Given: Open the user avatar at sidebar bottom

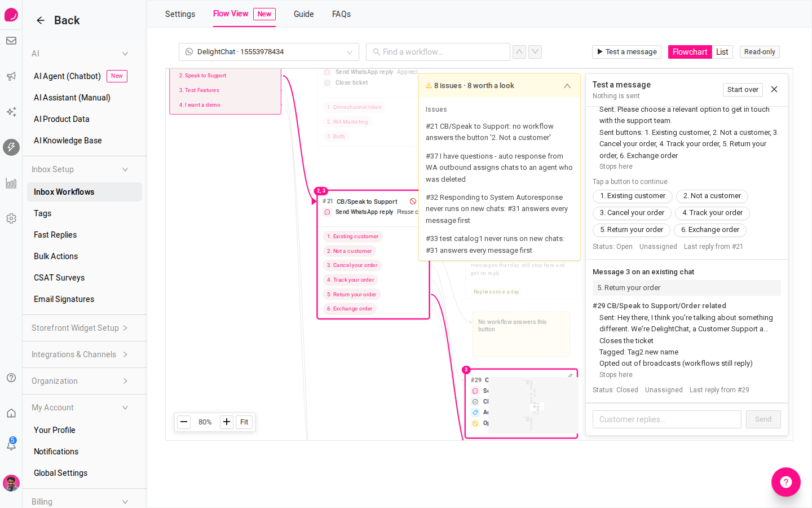Looking at the screenshot, I should (11, 483).
